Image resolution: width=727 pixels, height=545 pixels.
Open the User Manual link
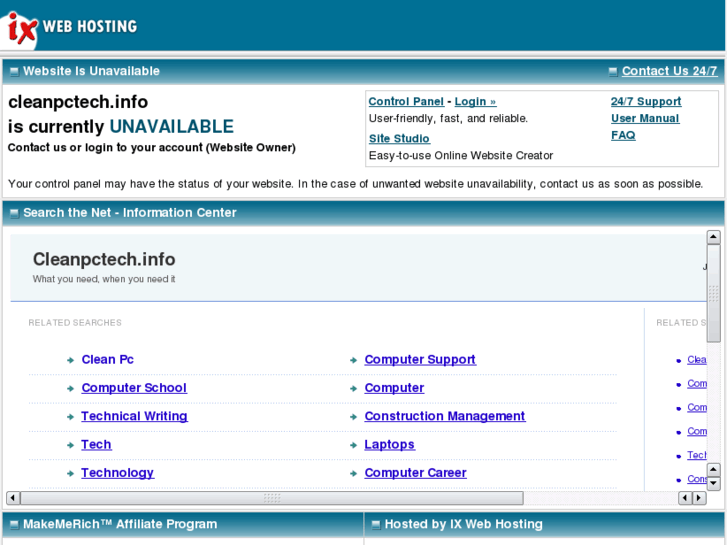click(645, 118)
